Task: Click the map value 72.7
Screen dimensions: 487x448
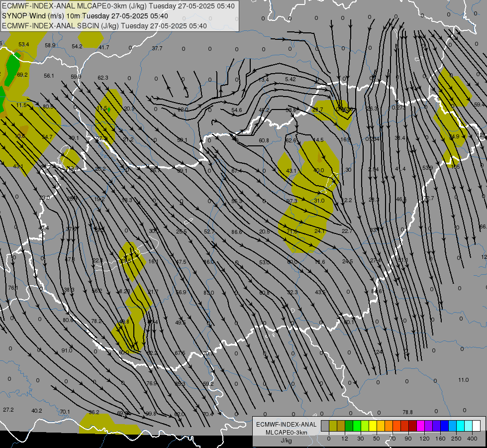Action: 429,198
